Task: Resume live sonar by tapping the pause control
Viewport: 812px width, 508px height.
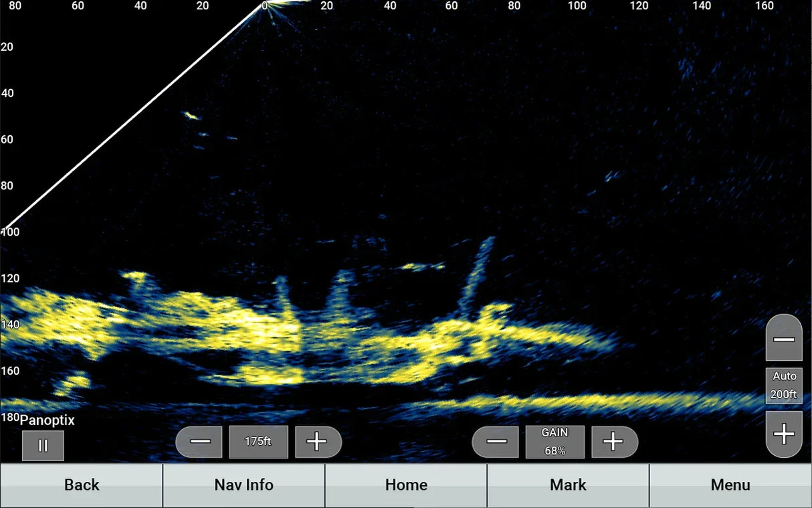Action: point(43,445)
